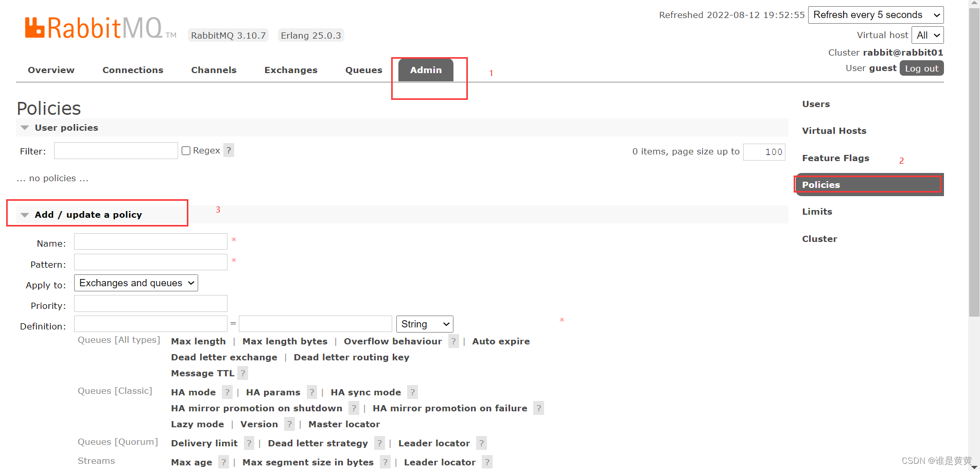
Task: Open the refresh interval dropdown
Action: (876, 15)
